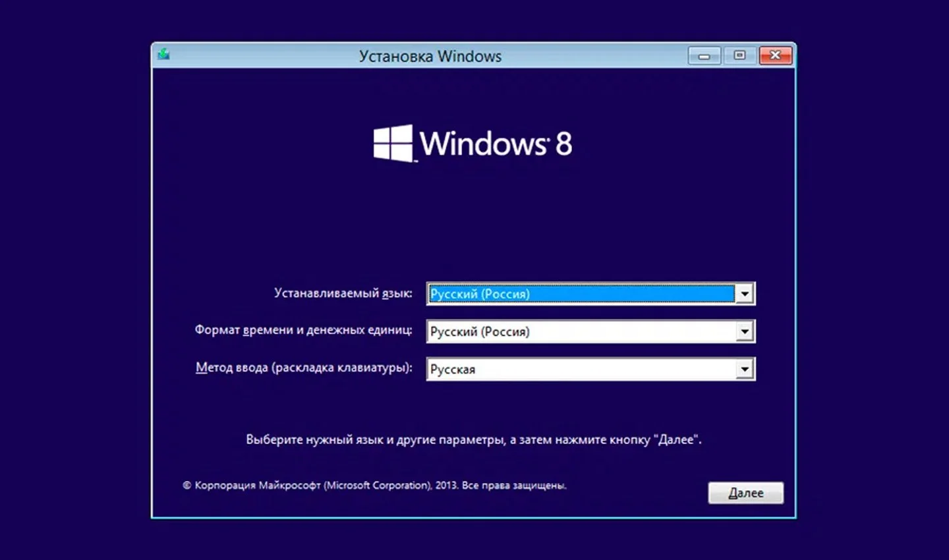Open the Устанавливаемый язык dropdown arrow
This screenshot has height=560, width=949.
pyautogui.click(x=744, y=294)
